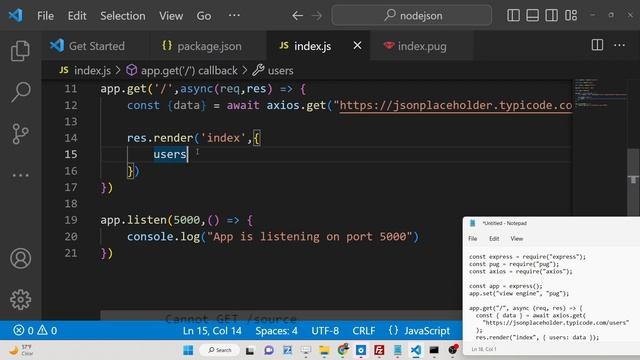
Task: Click 'res.render' on line 14
Action: [x=160, y=138]
